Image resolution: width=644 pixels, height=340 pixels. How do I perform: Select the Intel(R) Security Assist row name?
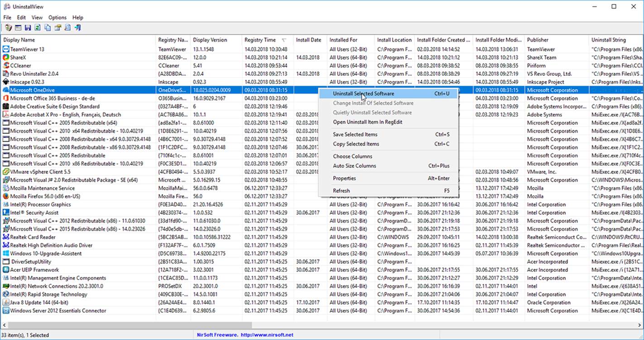34,213
